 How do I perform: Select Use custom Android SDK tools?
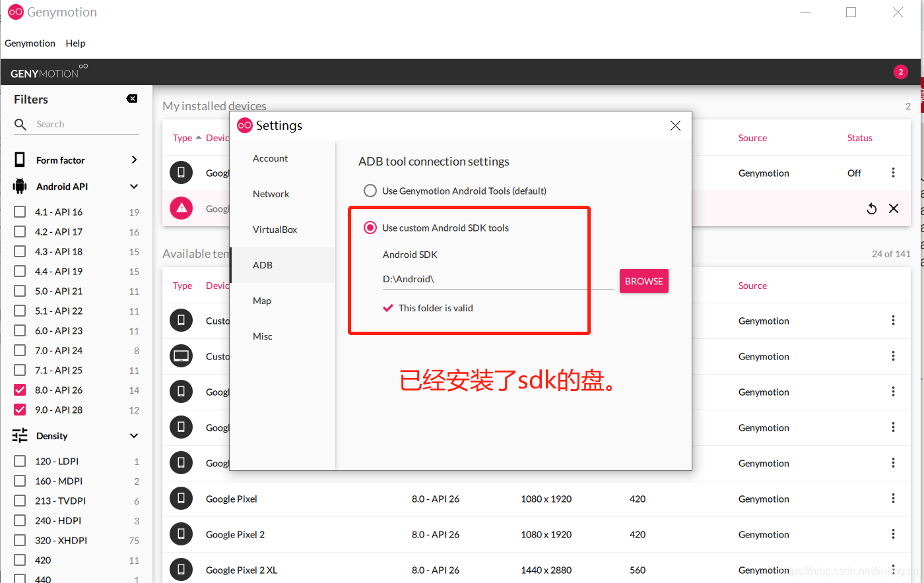(370, 228)
